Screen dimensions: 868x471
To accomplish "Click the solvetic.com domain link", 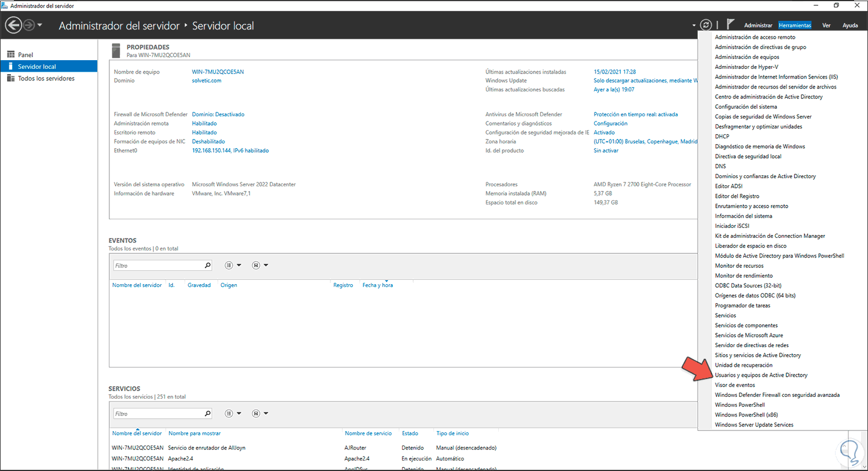I will tap(207, 80).
